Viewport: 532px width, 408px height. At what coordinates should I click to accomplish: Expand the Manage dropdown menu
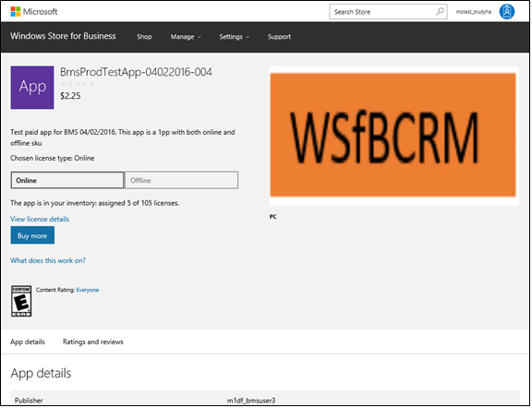[186, 37]
